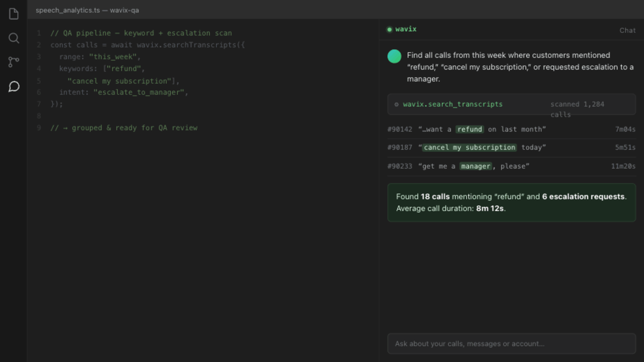644x362 pixels.
Task: Click the "refund" string on line 4
Action: click(124, 68)
